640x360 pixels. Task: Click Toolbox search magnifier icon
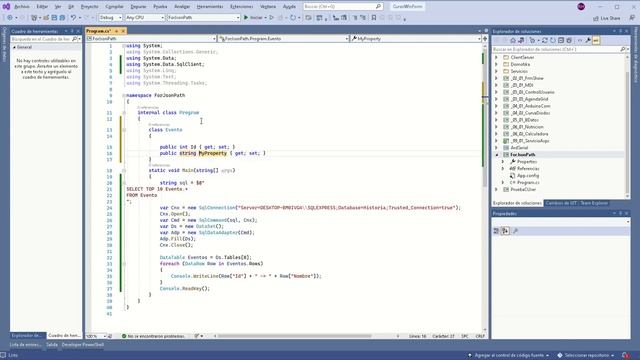pyautogui.click(x=74, y=39)
